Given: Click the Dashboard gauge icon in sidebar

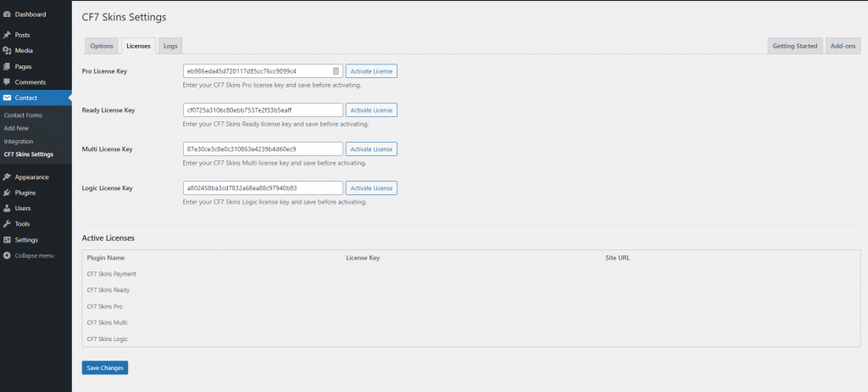Looking at the screenshot, I should pyautogui.click(x=7, y=14).
